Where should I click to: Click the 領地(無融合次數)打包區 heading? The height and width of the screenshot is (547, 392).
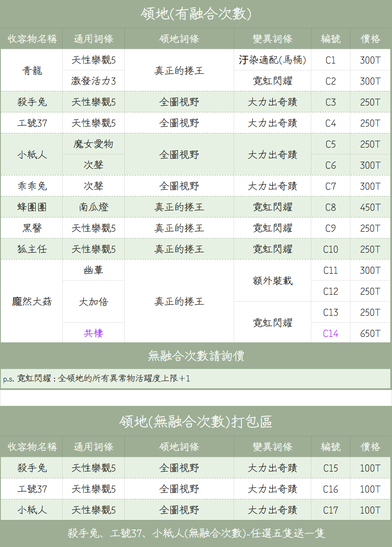point(196,422)
